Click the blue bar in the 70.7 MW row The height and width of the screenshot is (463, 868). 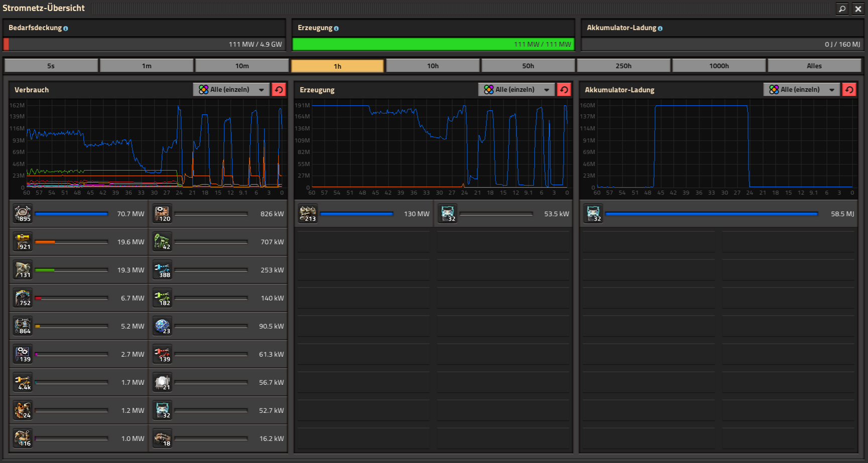click(71, 214)
